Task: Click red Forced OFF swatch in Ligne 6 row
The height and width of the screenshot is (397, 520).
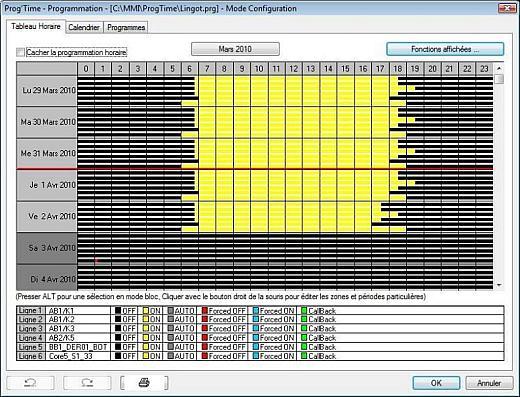Action: pos(205,356)
